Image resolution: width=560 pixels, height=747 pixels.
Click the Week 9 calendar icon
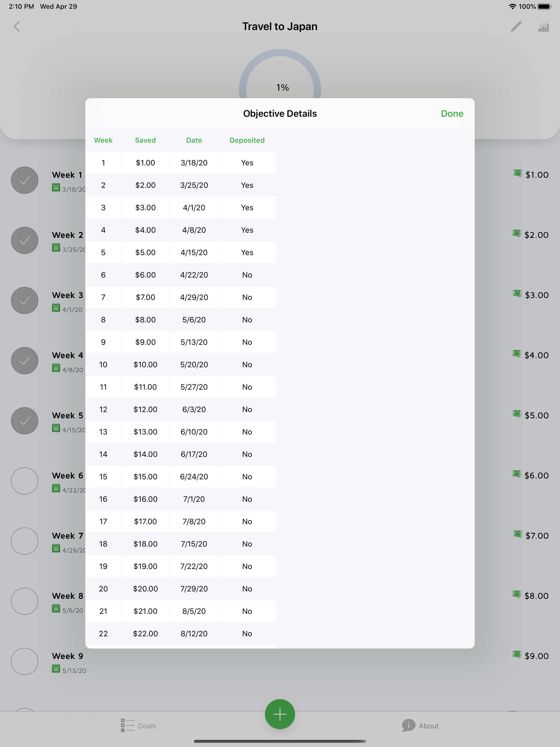click(x=56, y=669)
